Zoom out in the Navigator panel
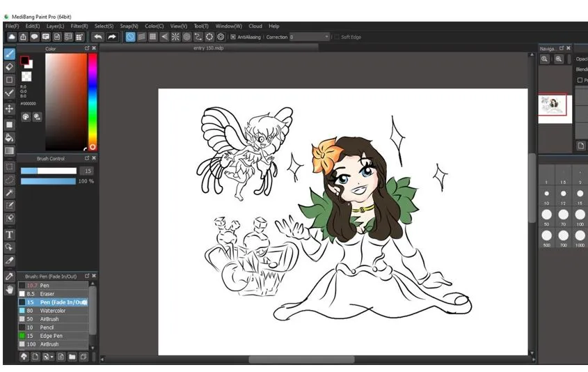This screenshot has width=588, height=372. [x=544, y=59]
